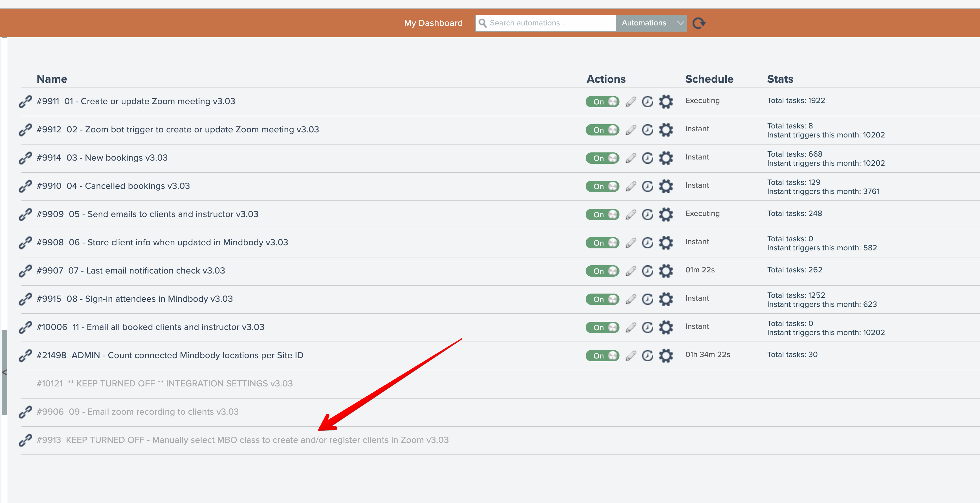Click #9908 Store client info automation name
The width and height of the screenshot is (980, 503).
[x=162, y=242]
